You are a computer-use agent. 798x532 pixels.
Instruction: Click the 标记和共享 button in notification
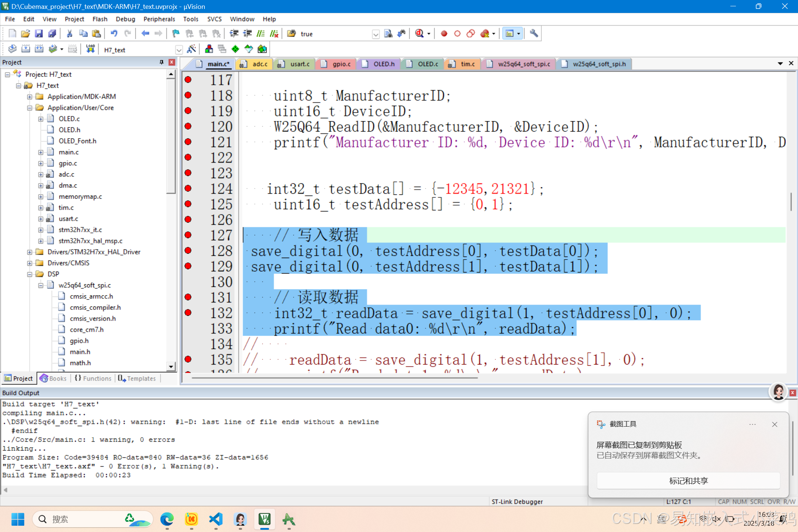(688, 481)
